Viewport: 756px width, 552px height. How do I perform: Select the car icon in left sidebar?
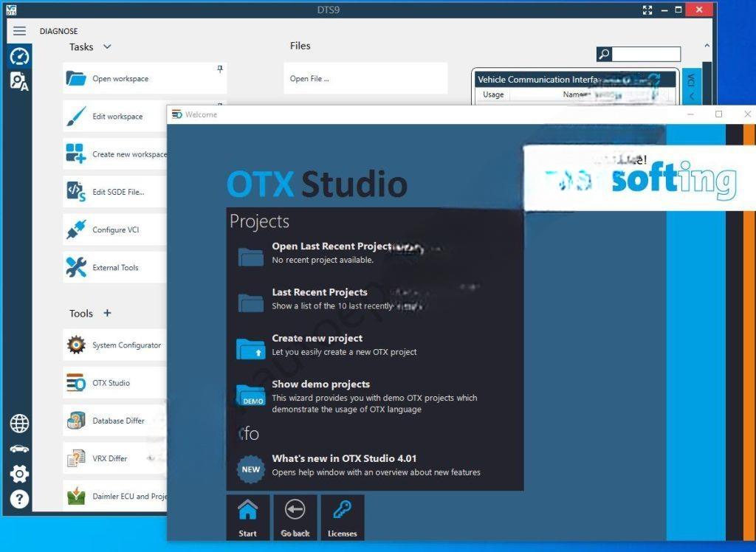(19, 449)
